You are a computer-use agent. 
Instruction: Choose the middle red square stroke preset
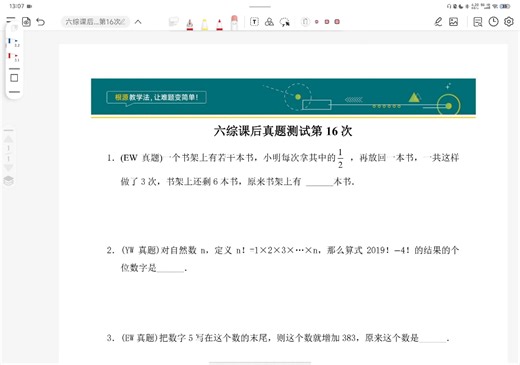[327, 22]
